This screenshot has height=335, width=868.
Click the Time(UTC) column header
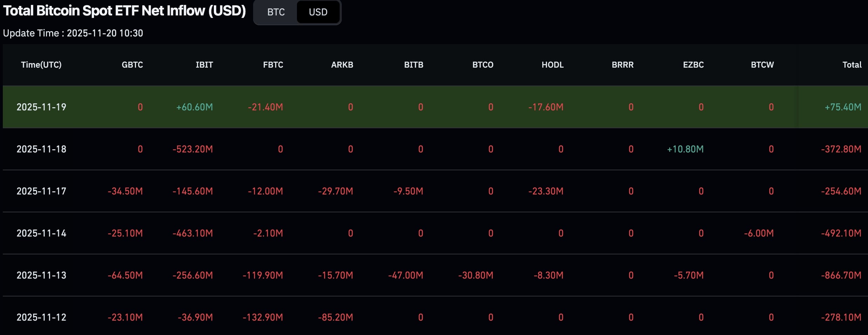pos(41,65)
